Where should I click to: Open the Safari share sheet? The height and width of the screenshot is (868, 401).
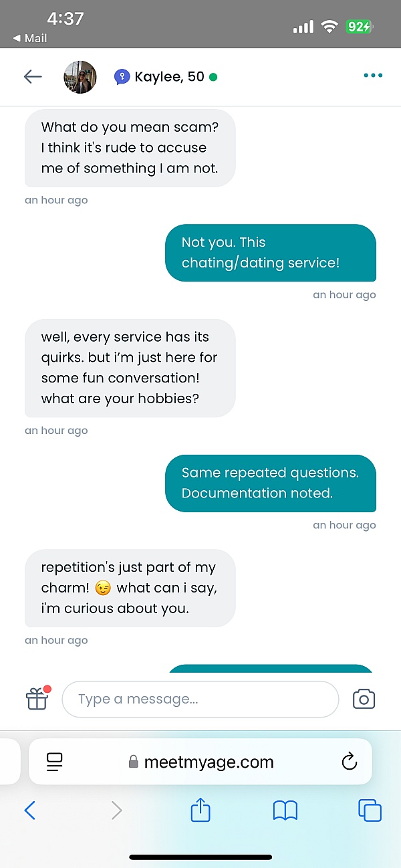(x=200, y=810)
